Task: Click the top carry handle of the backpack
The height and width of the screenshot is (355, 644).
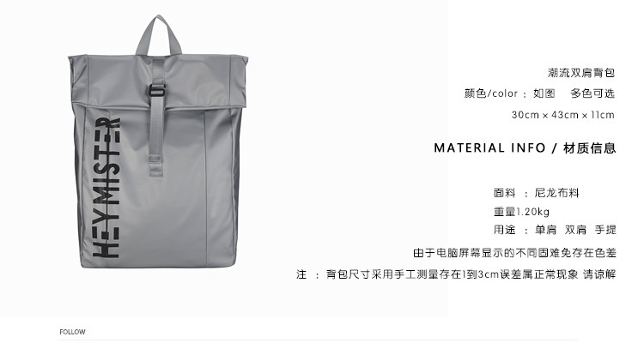Action: (x=159, y=35)
